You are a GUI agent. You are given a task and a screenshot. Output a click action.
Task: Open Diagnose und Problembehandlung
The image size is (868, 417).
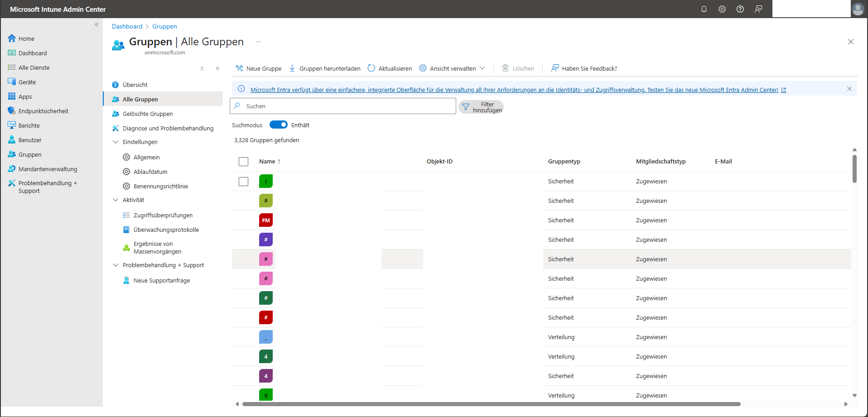tap(168, 128)
